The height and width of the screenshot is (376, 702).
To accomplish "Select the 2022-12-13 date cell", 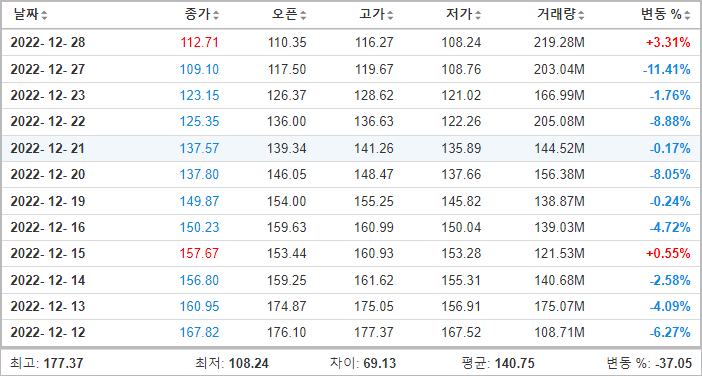I will pos(47,307).
